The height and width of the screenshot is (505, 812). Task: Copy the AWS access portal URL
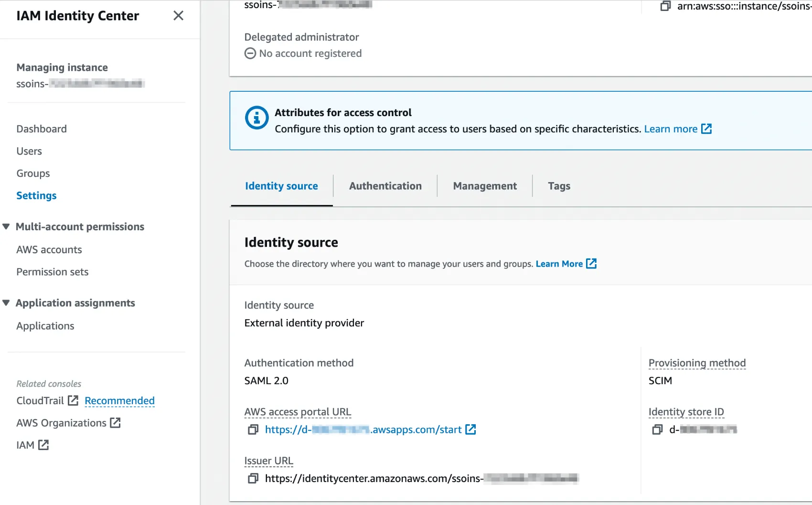tap(253, 430)
